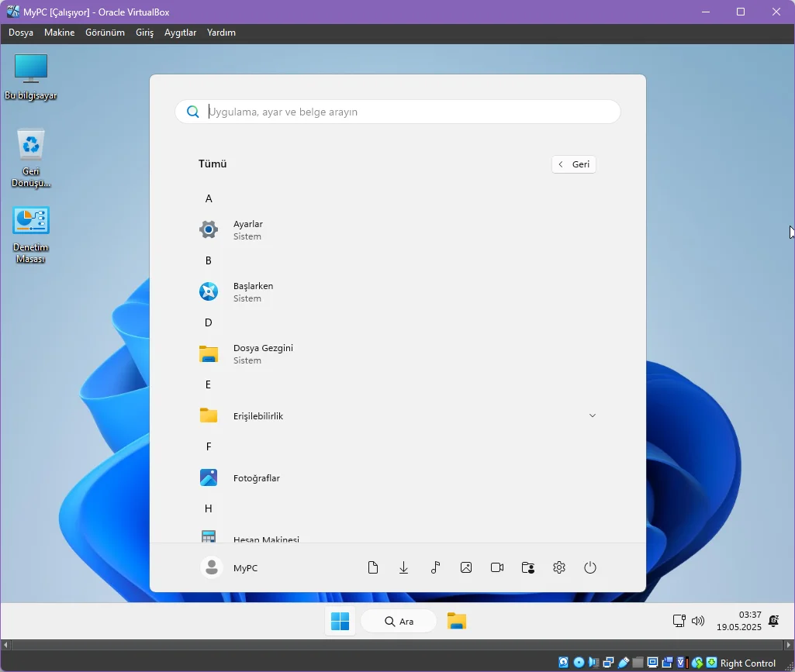Open Documents folder icon in Start footer
The width and height of the screenshot is (795, 672).
(x=372, y=567)
